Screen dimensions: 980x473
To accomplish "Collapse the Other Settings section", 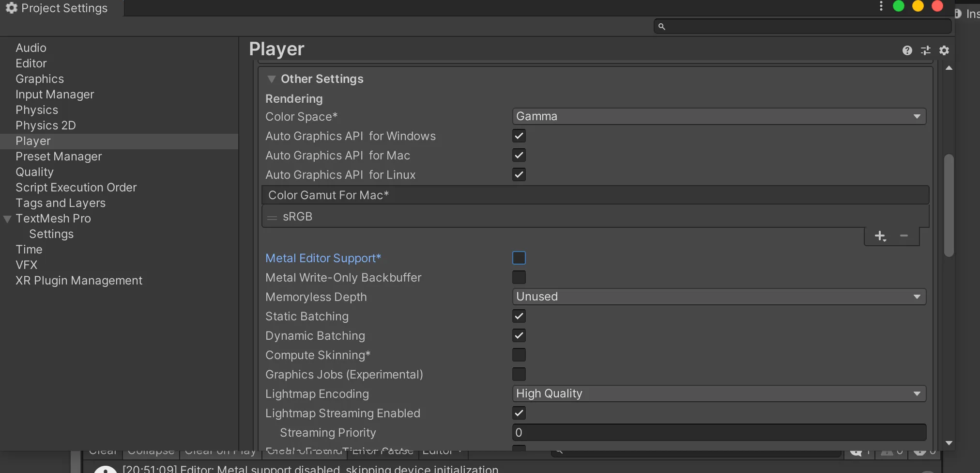I will point(272,79).
